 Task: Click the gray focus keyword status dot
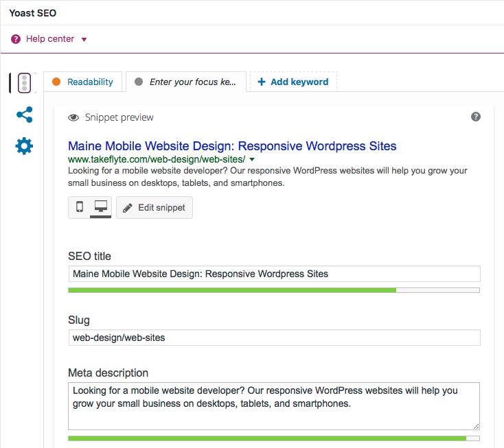[139, 82]
